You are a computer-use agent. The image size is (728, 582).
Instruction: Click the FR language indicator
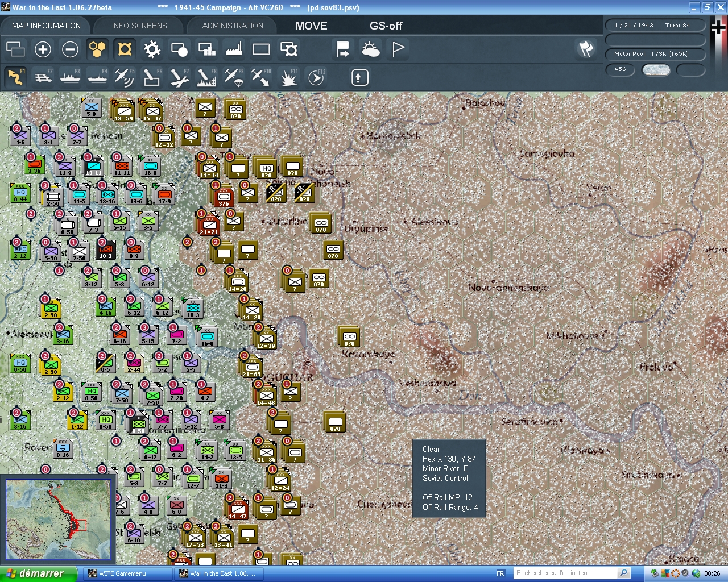pos(500,573)
